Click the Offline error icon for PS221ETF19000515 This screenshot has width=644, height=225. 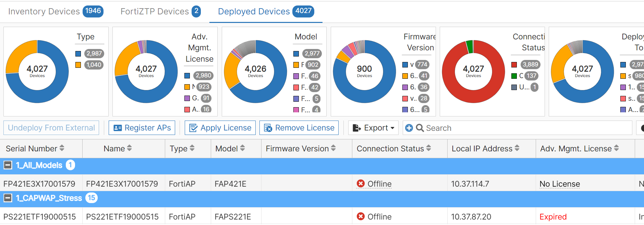point(361,216)
